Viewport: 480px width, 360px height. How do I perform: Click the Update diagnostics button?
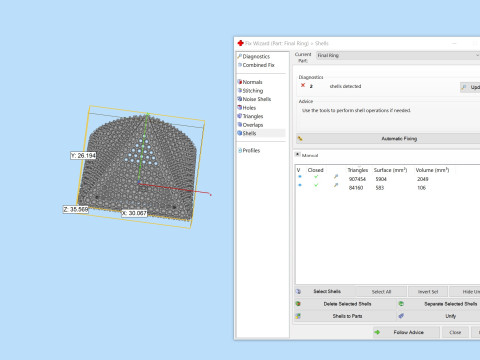coord(470,87)
